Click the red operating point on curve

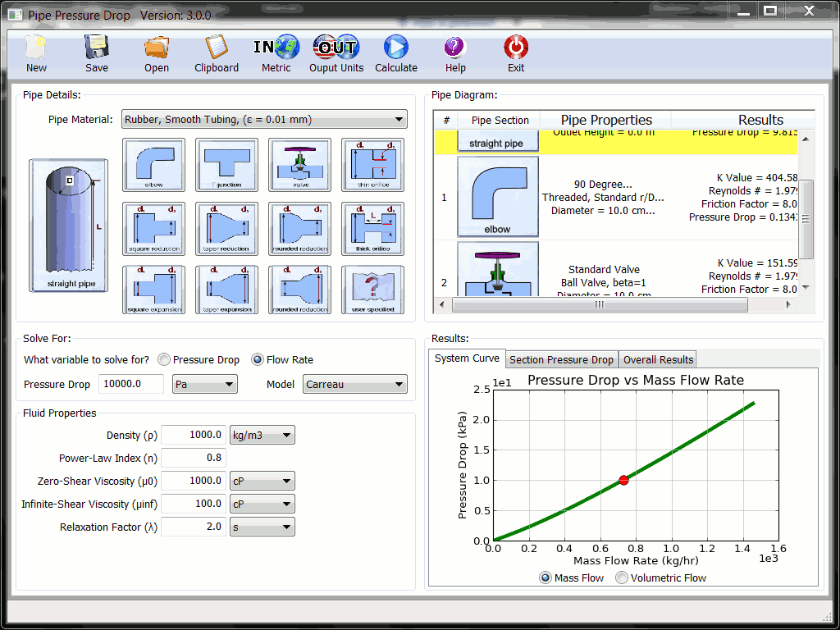(x=623, y=480)
